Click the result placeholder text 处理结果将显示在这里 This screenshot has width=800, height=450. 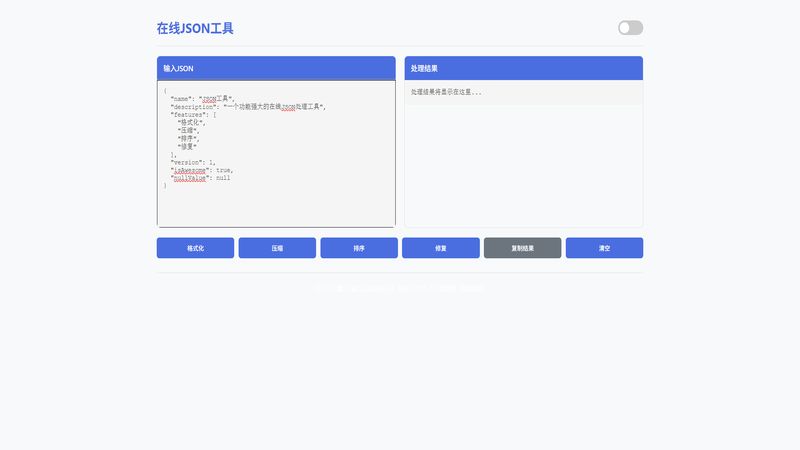(x=447, y=92)
